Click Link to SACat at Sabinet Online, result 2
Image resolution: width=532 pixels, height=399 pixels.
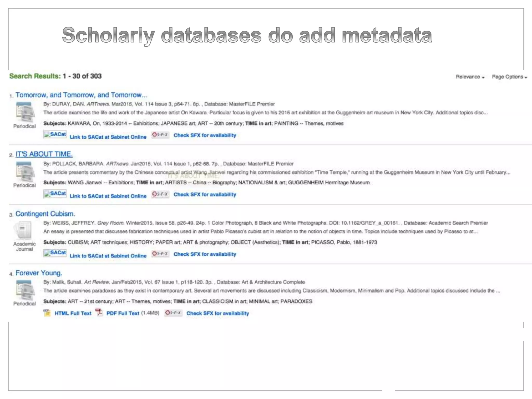[108, 196]
